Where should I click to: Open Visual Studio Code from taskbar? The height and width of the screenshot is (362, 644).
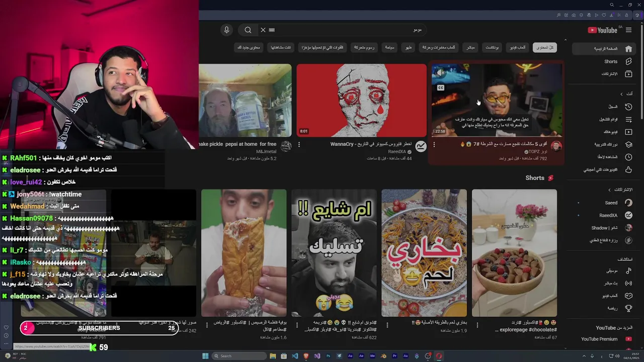click(295, 356)
